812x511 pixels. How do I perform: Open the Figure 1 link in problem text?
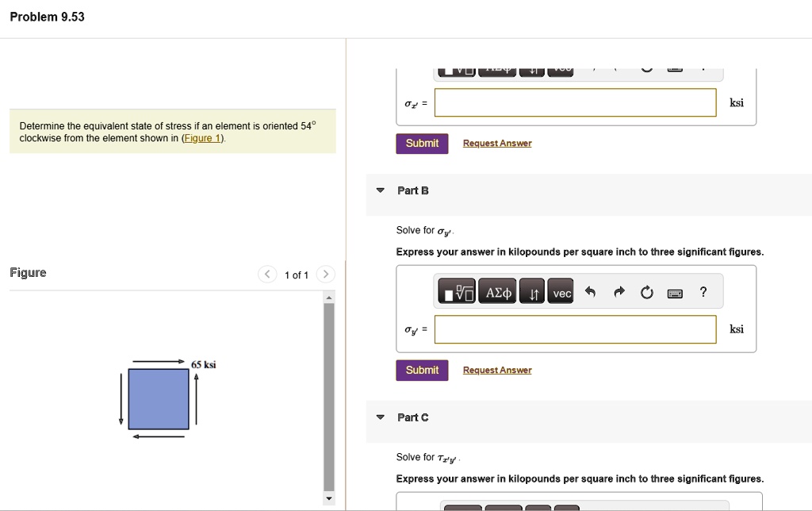click(x=203, y=138)
